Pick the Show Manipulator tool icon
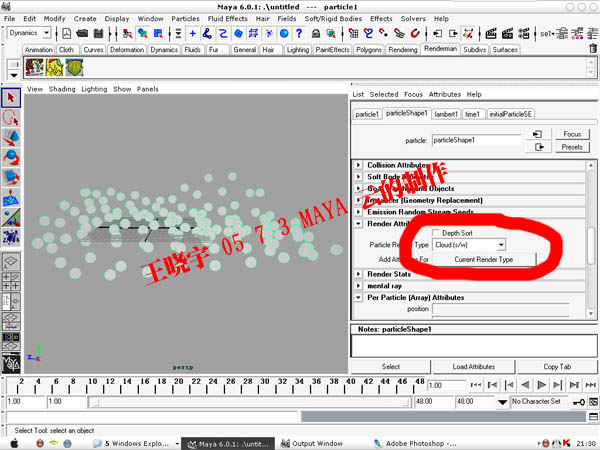This screenshot has width=600, height=450. 11,217
